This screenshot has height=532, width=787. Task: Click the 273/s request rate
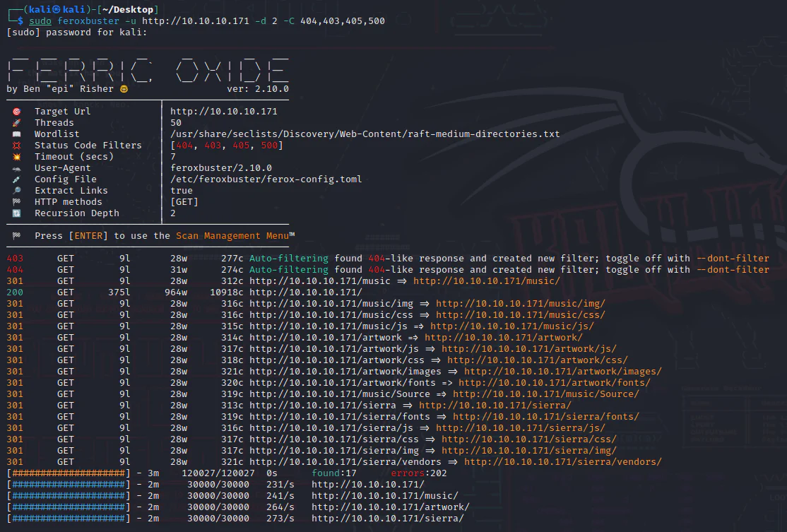(280, 518)
